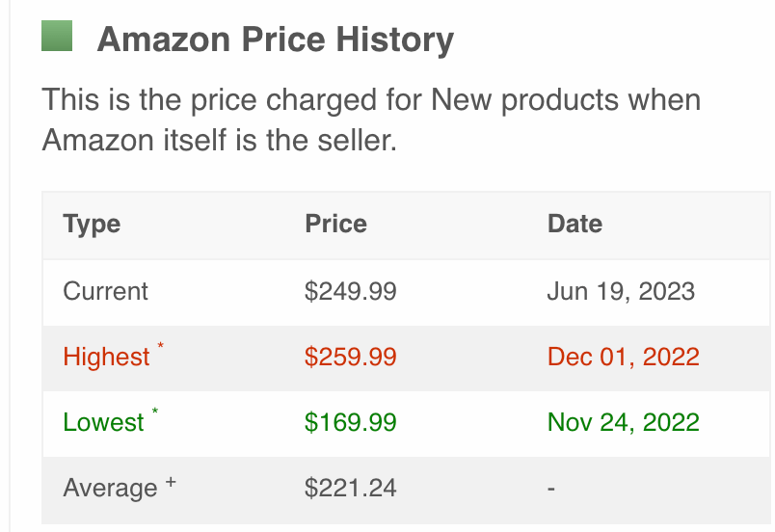Click the asterisk next to Lowest
775x532 pixels.
pyautogui.click(x=155, y=412)
